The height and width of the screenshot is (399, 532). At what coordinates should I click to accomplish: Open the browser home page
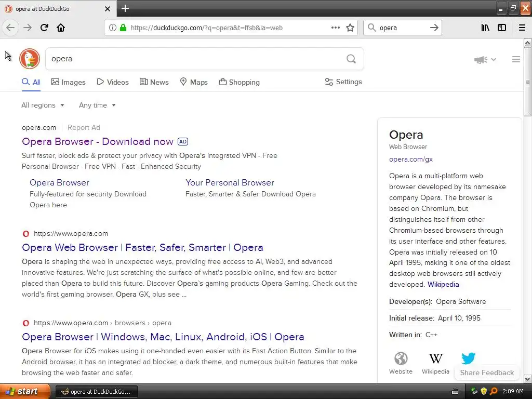tap(61, 28)
